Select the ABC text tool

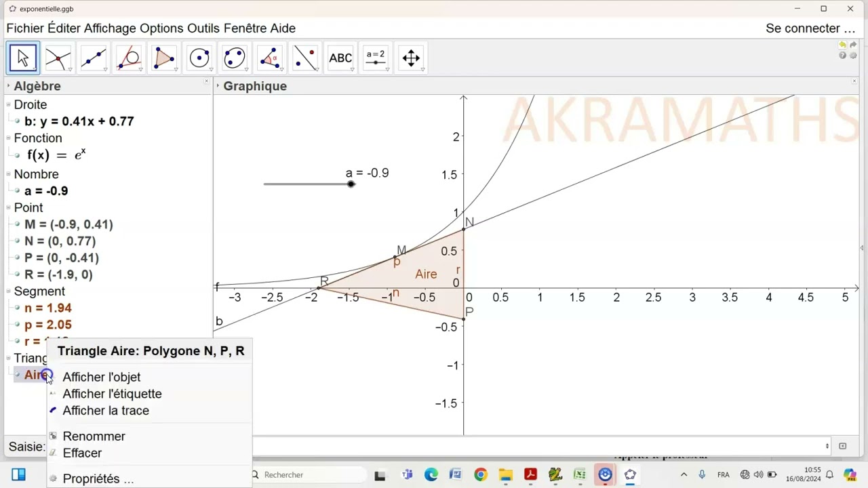[340, 58]
